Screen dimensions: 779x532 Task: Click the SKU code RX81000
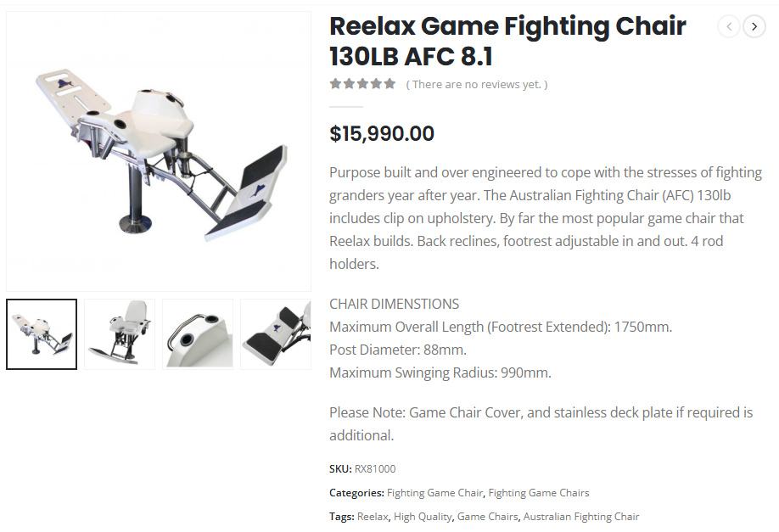click(375, 469)
